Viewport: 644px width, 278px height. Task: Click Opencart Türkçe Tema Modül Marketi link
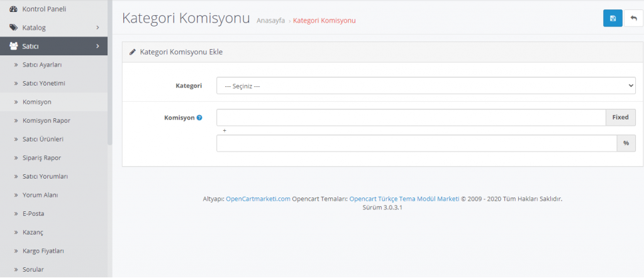404,199
